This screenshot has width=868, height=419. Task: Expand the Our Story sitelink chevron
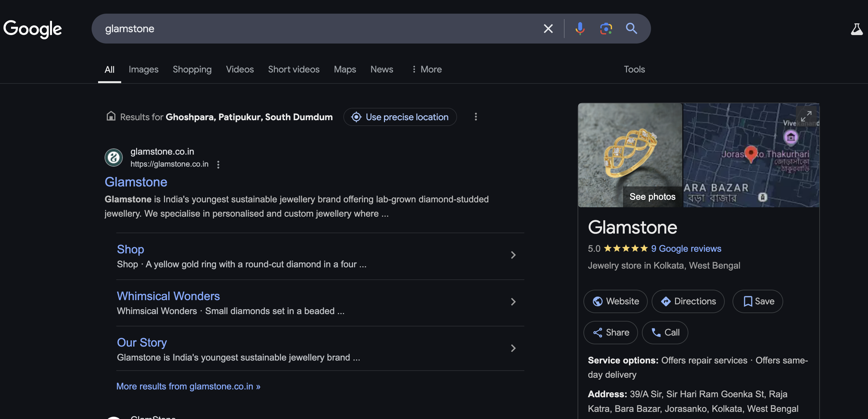513,348
